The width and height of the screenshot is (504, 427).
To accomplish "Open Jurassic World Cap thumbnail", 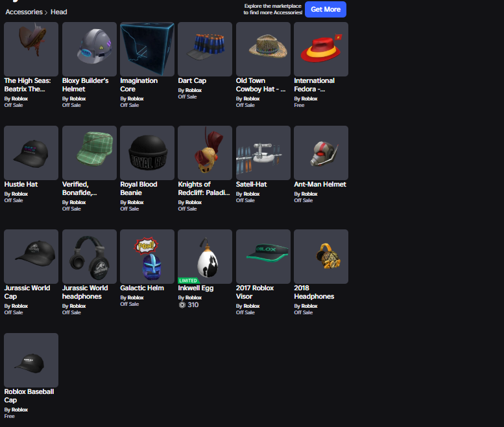I will tap(31, 257).
